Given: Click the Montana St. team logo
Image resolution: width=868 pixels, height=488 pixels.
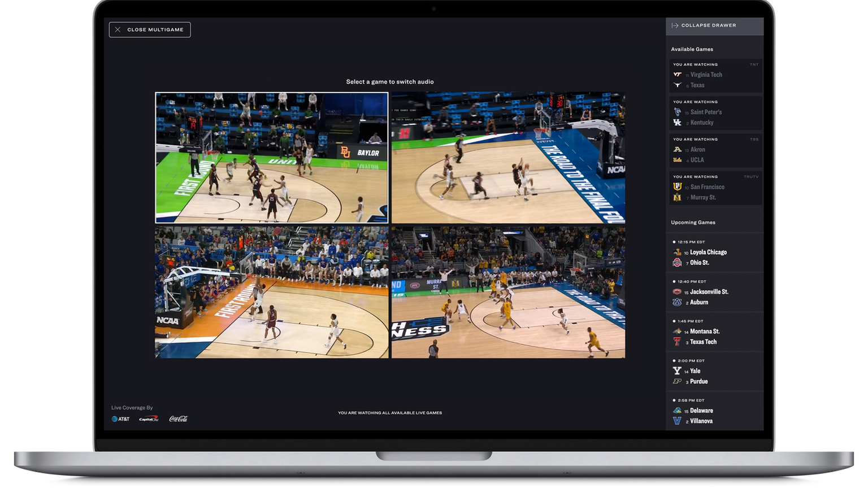Looking at the screenshot, I should pos(677,332).
